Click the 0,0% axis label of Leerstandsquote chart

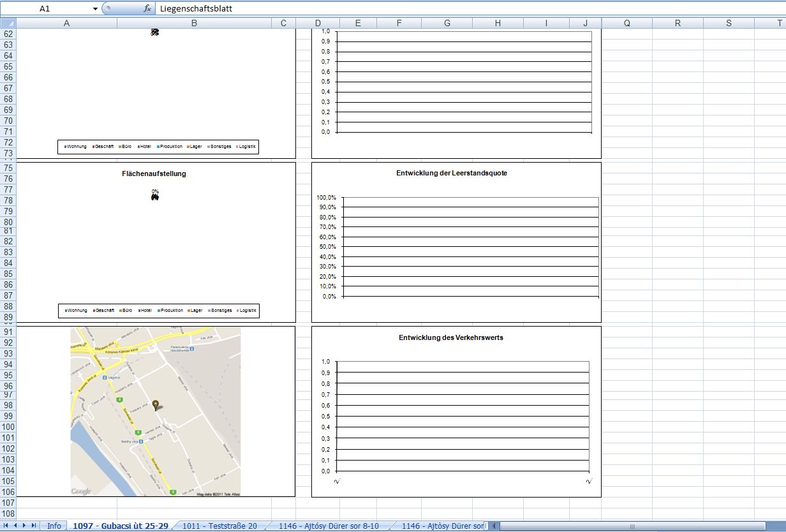[329, 296]
